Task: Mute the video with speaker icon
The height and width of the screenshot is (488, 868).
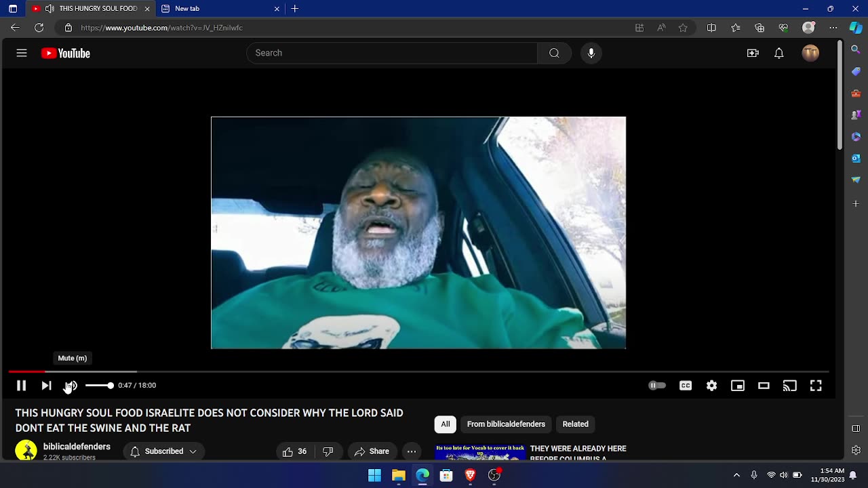Action: [x=71, y=386]
